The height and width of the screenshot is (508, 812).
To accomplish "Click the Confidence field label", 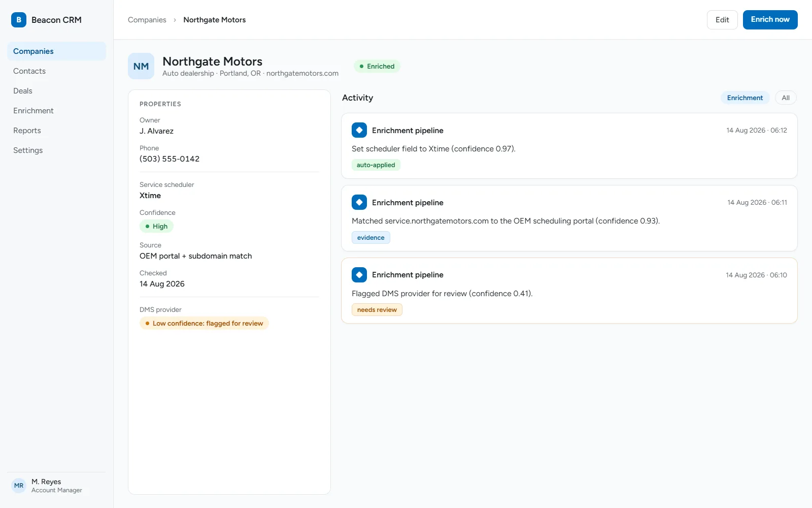I will pyautogui.click(x=157, y=213).
